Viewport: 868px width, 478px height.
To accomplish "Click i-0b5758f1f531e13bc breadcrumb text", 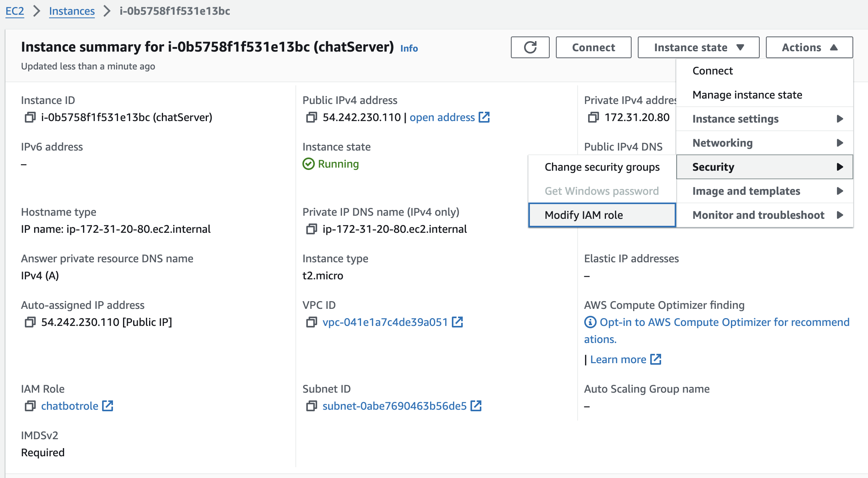I will [x=175, y=11].
